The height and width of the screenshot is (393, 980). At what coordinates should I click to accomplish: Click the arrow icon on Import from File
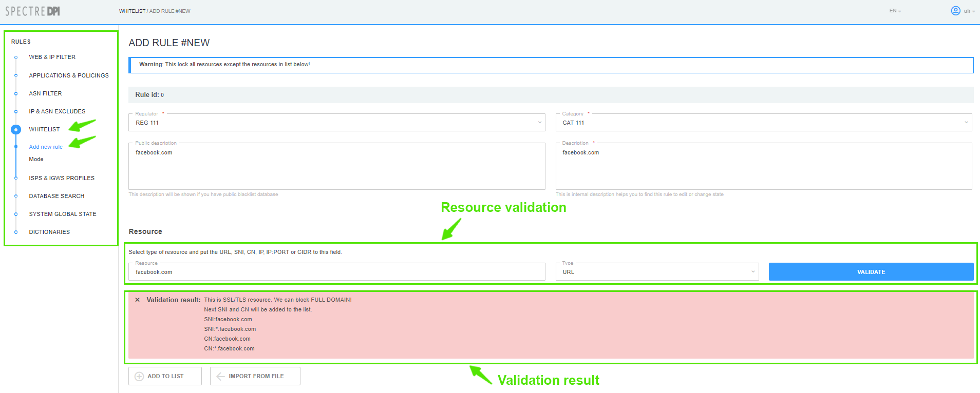click(221, 377)
